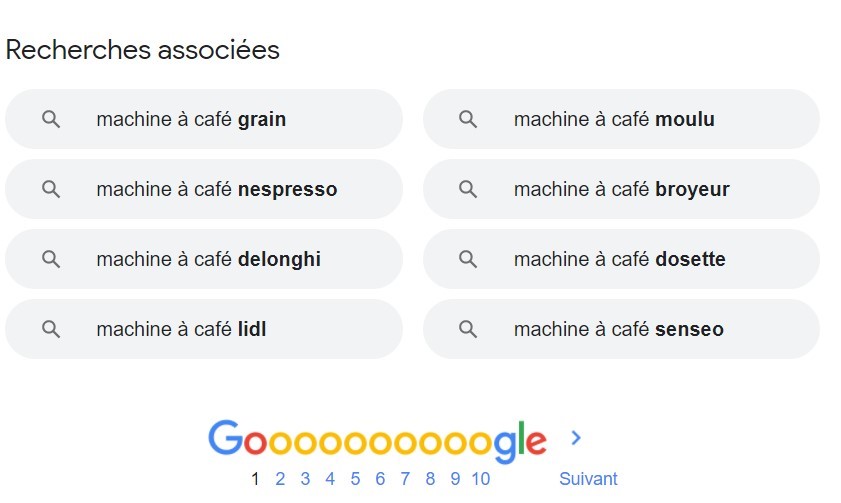Screen dimensions: 841x503
Task: Navigate to results page 7
Action: [405, 479]
